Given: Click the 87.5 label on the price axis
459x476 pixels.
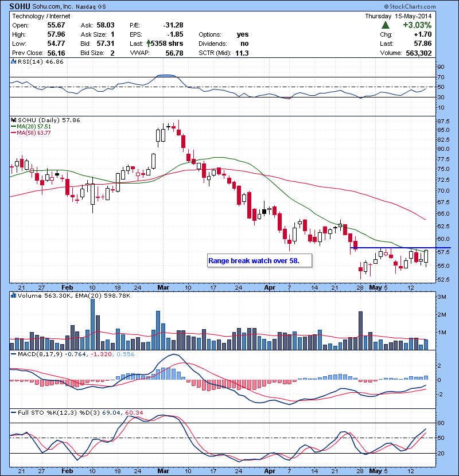Looking at the screenshot, I should (443, 122).
